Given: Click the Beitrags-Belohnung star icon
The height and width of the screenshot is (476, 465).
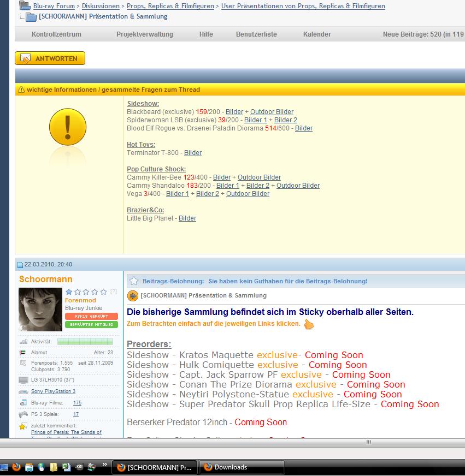Looking at the screenshot, I should pos(133,281).
